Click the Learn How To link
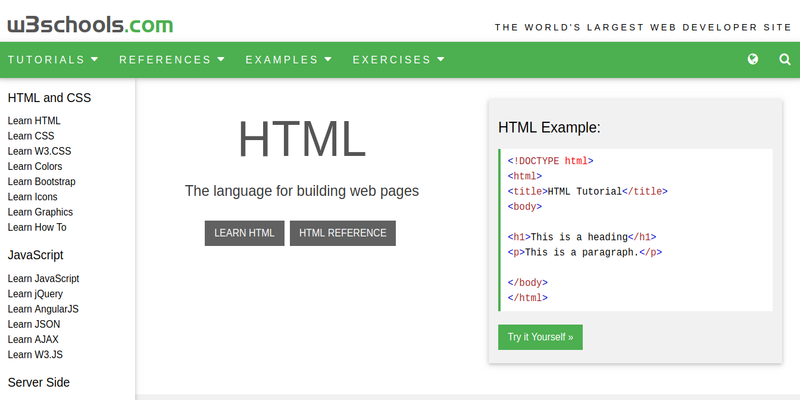The height and width of the screenshot is (400, 800). coord(37,228)
